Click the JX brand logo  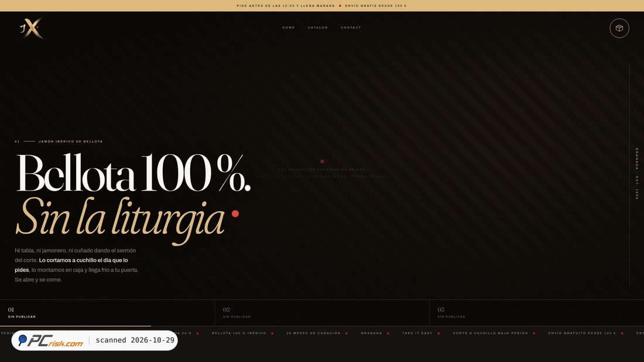tap(32, 28)
